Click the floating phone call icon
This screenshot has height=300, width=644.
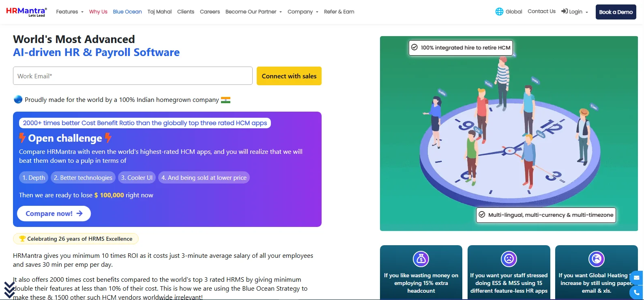tap(636, 292)
